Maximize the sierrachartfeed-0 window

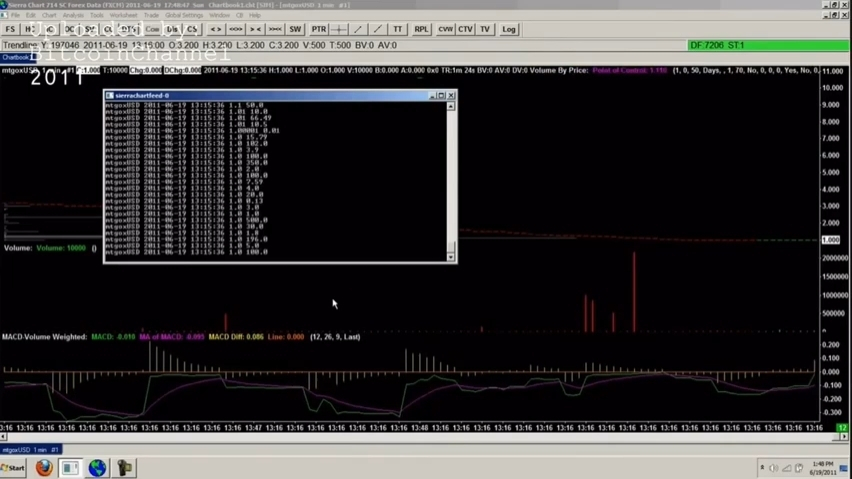point(442,96)
